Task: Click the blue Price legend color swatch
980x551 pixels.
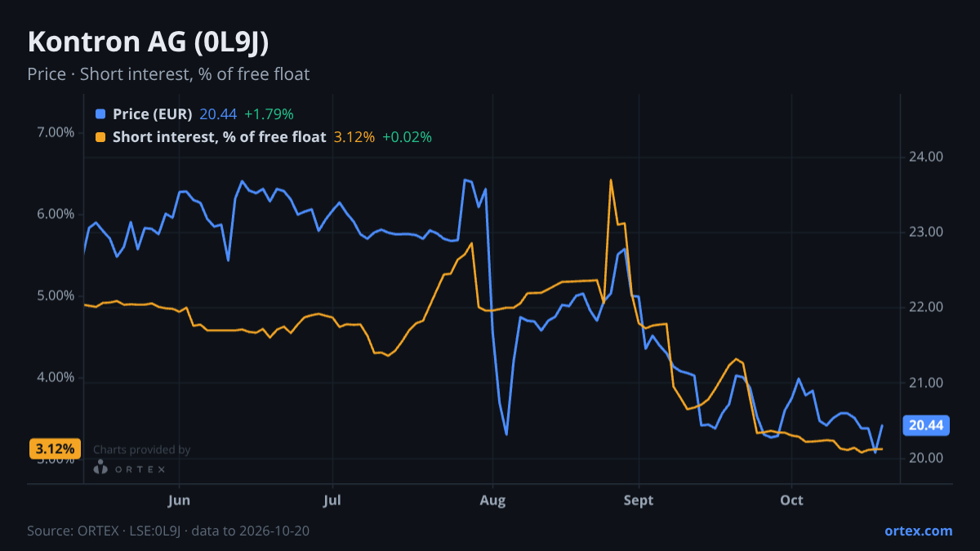Action: coord(100,114)
